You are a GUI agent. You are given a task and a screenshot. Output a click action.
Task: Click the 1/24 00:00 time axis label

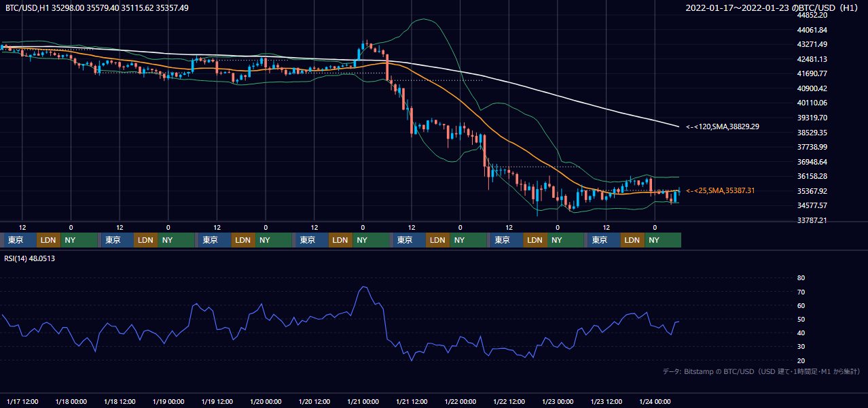click(x=655, y=401)
